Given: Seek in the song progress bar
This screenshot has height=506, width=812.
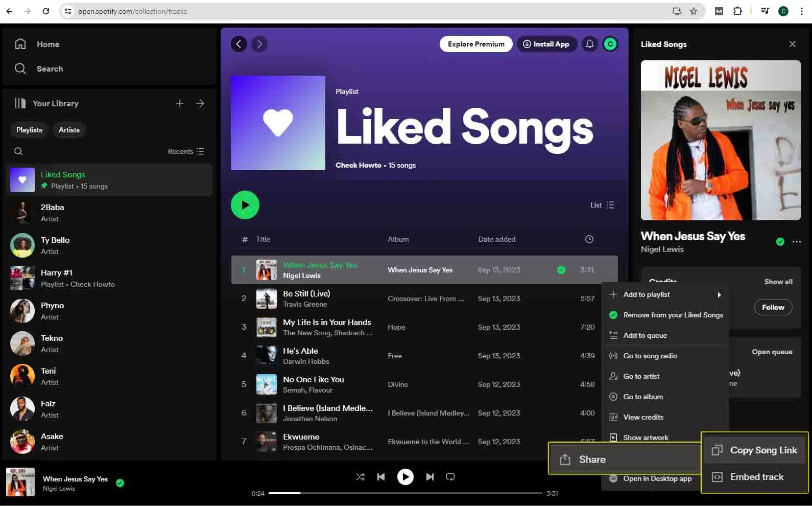Looking at the screenshot, I should click(x=405, y=493).
